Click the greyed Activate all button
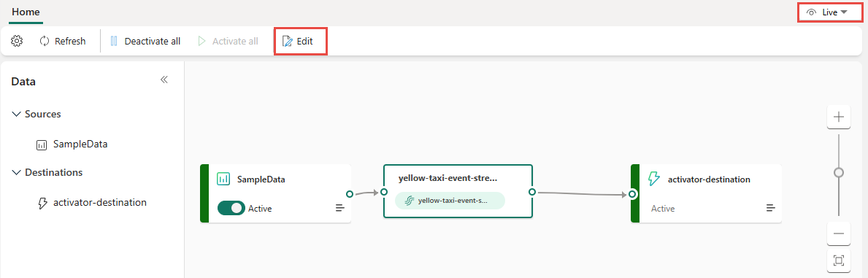The width and height of the screenshot is (868, 278). [228, 41]
